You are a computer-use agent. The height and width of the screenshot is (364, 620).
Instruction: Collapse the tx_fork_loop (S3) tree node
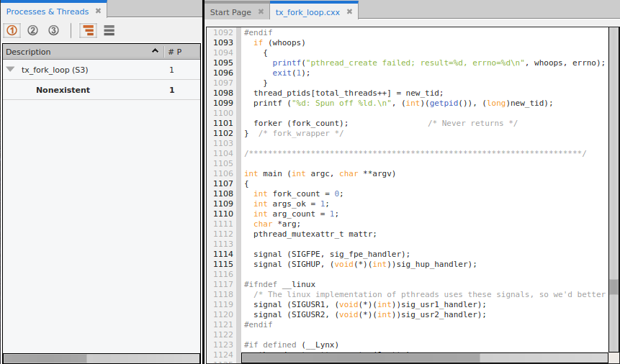pyautogui.click(x=10, y=70)
